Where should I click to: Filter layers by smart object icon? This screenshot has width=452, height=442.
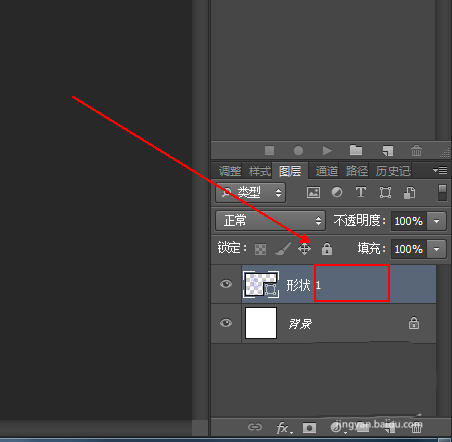coord(409,193)
